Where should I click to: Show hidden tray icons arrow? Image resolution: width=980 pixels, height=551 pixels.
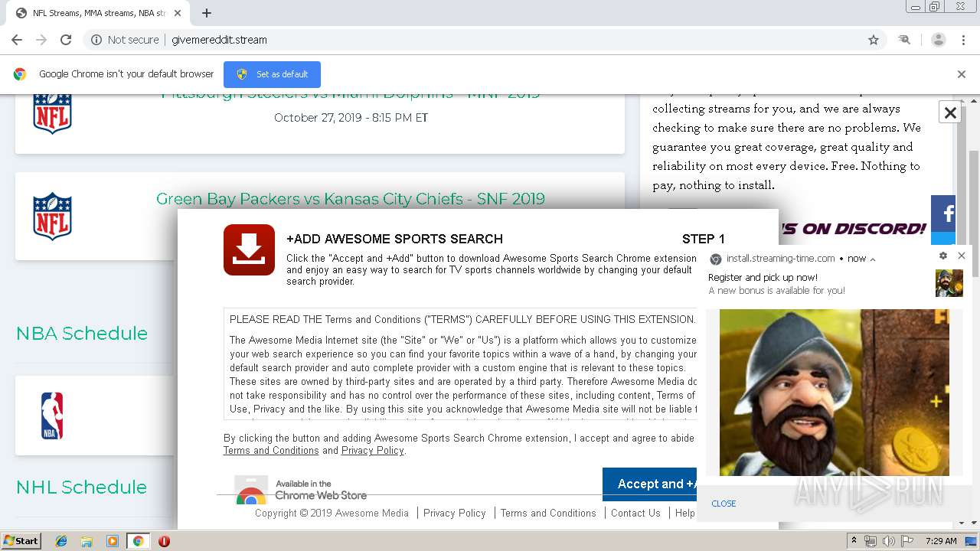click(854, 541)
